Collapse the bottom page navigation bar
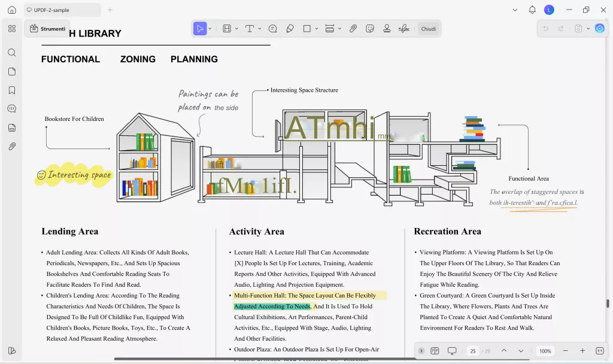This screenshot has width=613, height=364. tap(421, 351)
